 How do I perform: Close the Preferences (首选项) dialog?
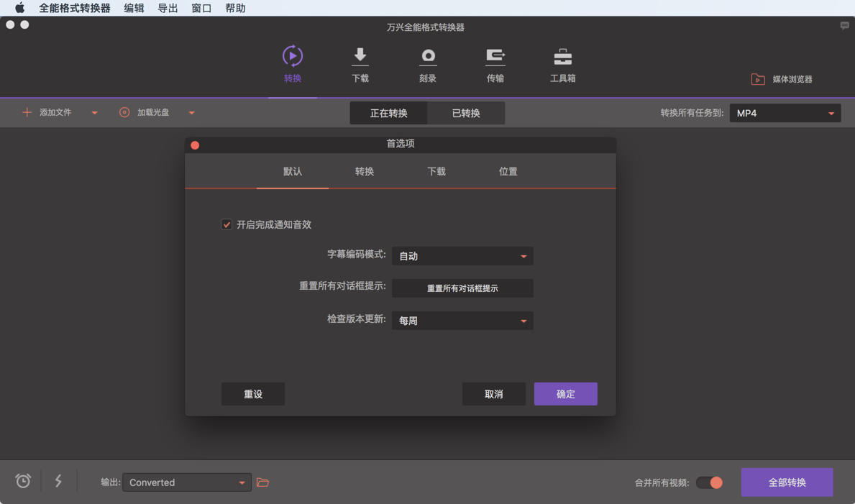(195, 145)
